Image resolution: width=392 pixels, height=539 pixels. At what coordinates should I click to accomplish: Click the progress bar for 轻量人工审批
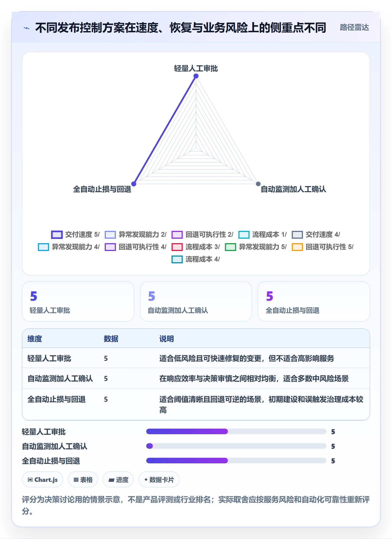(x=236, y=431)
